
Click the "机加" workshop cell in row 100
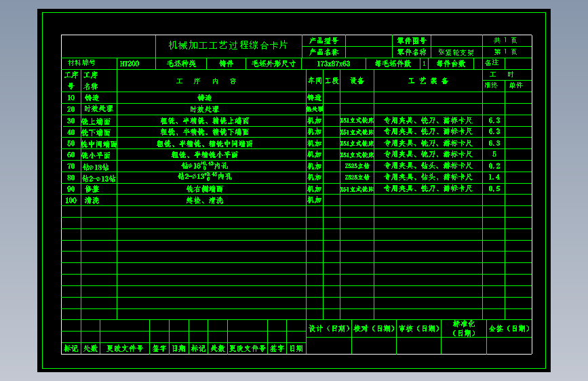click(315, 200)
